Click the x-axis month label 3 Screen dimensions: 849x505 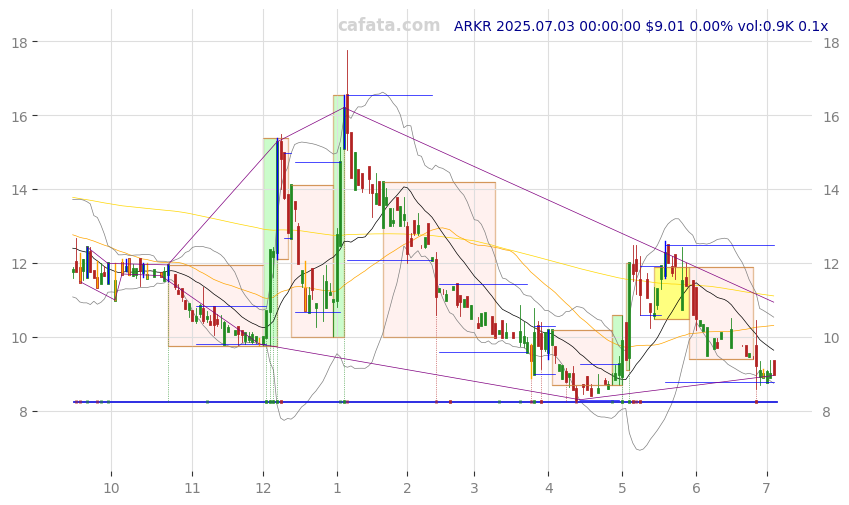pyautogui.click(x=474, y=488)
